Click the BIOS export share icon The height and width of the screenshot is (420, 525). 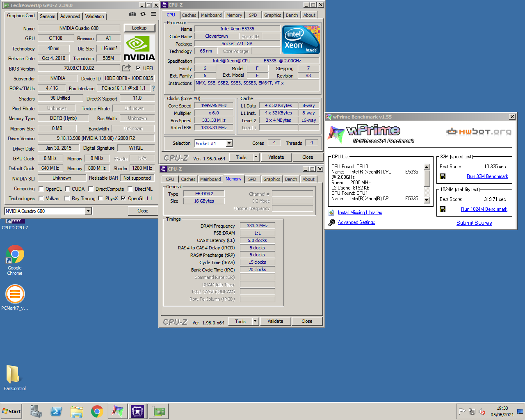126,68
